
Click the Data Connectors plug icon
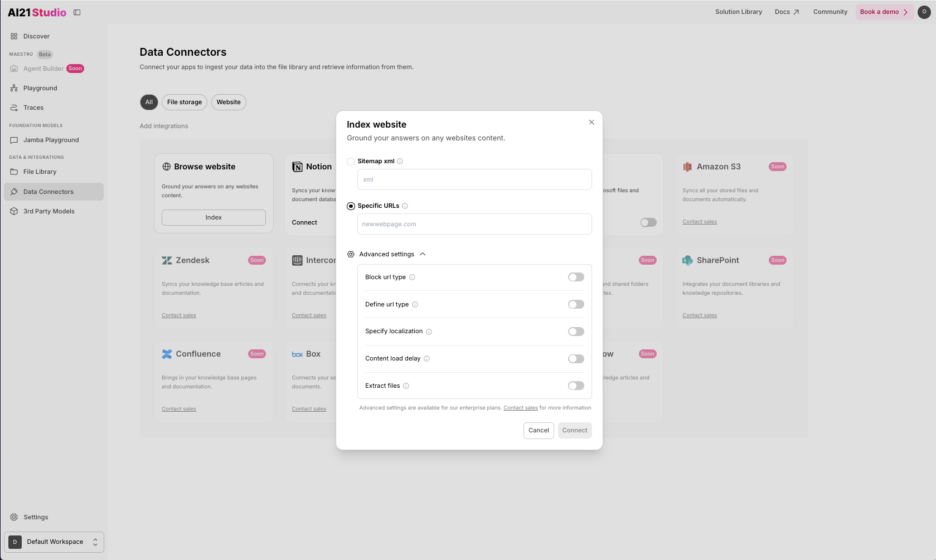pos(14,192)
